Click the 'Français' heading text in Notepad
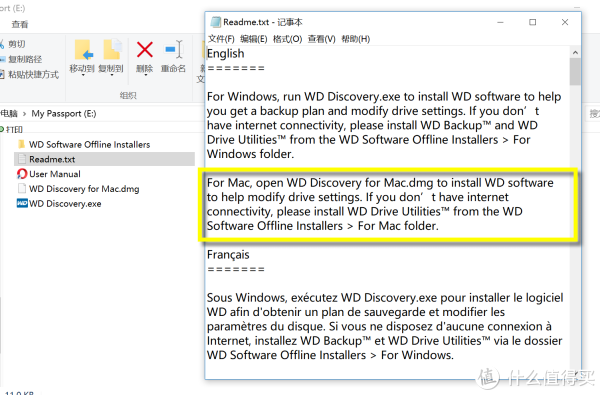 pos(228,255)
